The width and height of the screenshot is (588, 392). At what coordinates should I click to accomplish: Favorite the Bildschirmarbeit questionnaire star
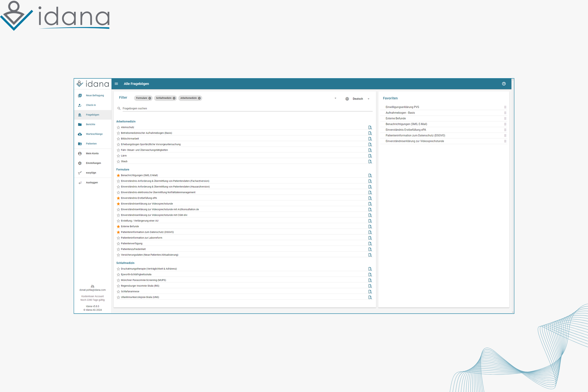click(x=118, y=139)
